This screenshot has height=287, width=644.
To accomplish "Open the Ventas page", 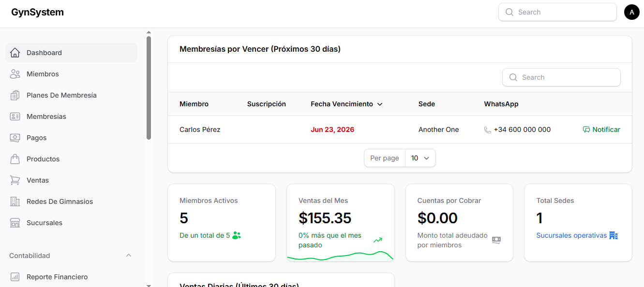I will 71,180.
